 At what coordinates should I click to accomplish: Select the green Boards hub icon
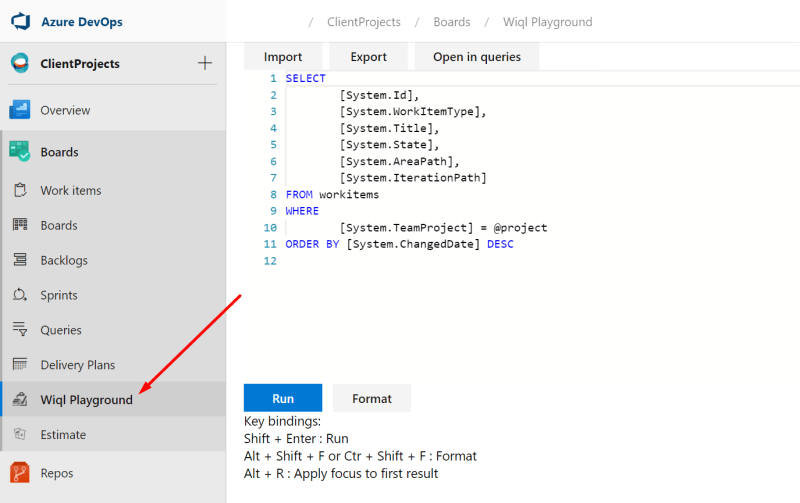(19, 152)
